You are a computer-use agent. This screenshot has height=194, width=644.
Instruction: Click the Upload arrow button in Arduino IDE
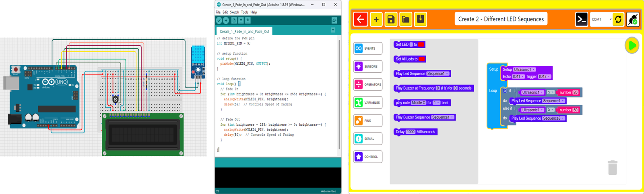tap(226, 20)
